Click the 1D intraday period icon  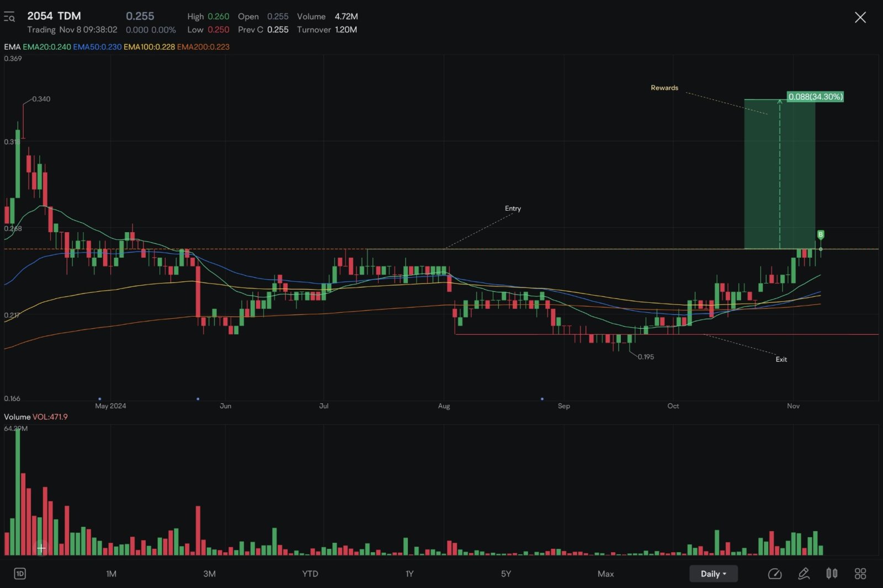(20, 574)
